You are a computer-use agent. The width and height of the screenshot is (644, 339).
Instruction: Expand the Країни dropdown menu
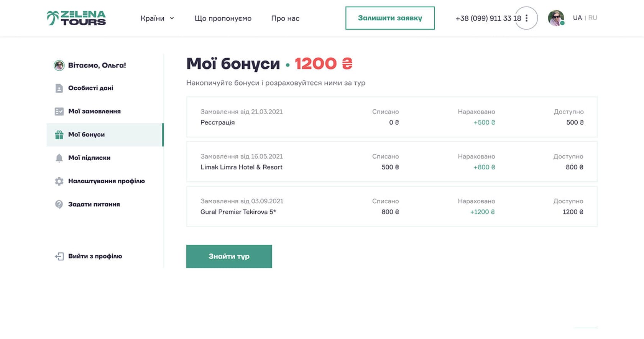coord(157,18)
